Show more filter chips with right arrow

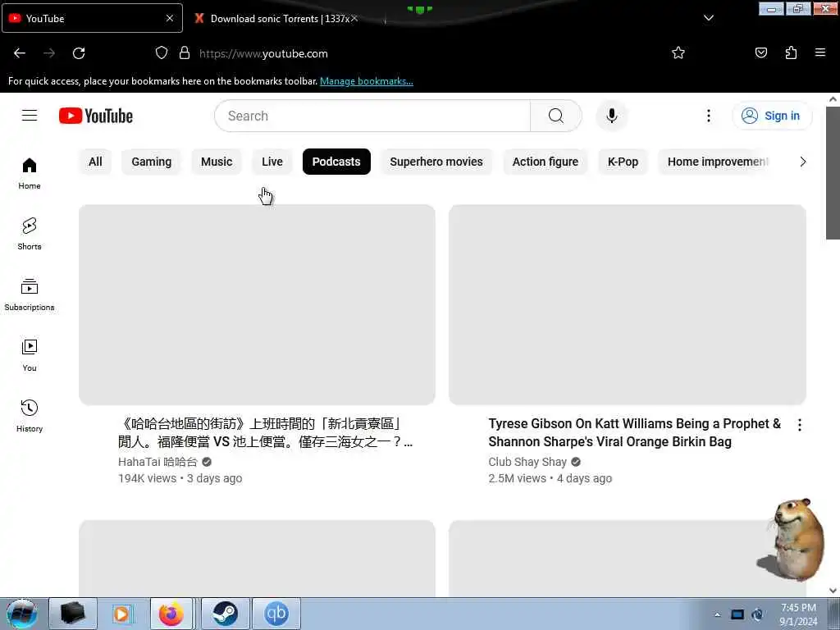pyautogui.click(x=802, y=162)
